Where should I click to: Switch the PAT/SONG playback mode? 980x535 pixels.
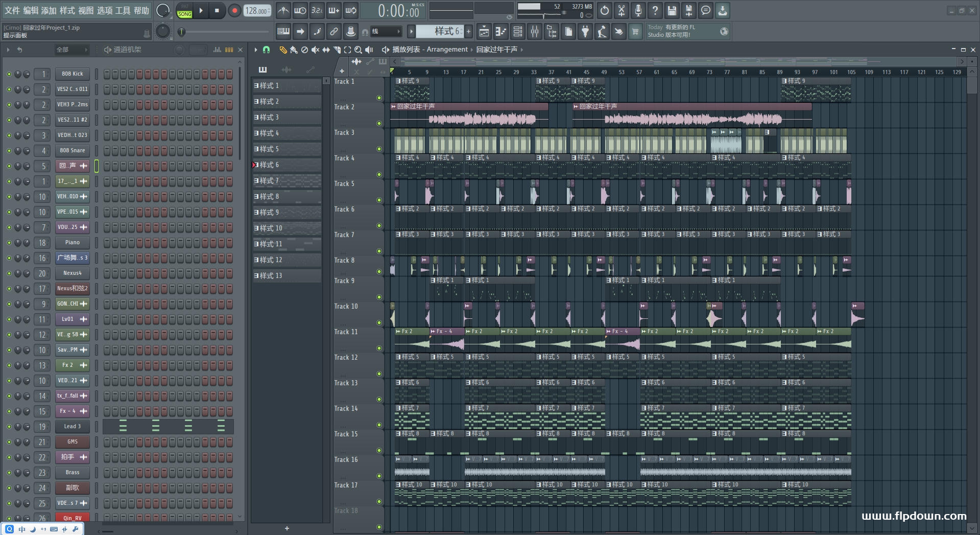tap(184, 11)
